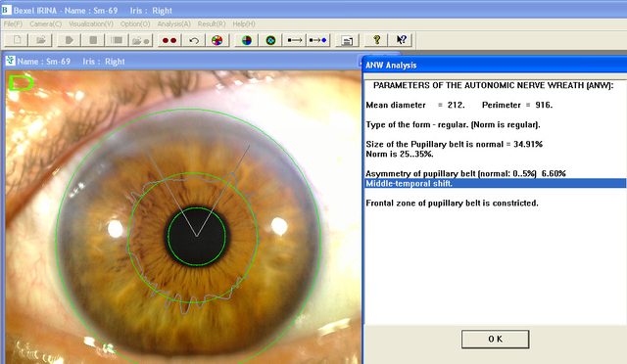This screenshot has width=627, height=364.
Task: Click the pupil in the iris image
Action: 196,237
